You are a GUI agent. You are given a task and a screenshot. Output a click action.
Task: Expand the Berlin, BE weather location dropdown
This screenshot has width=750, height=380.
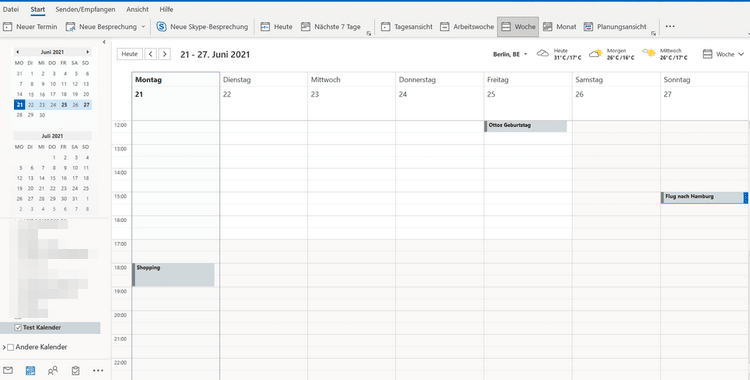(x=526, y=54)
